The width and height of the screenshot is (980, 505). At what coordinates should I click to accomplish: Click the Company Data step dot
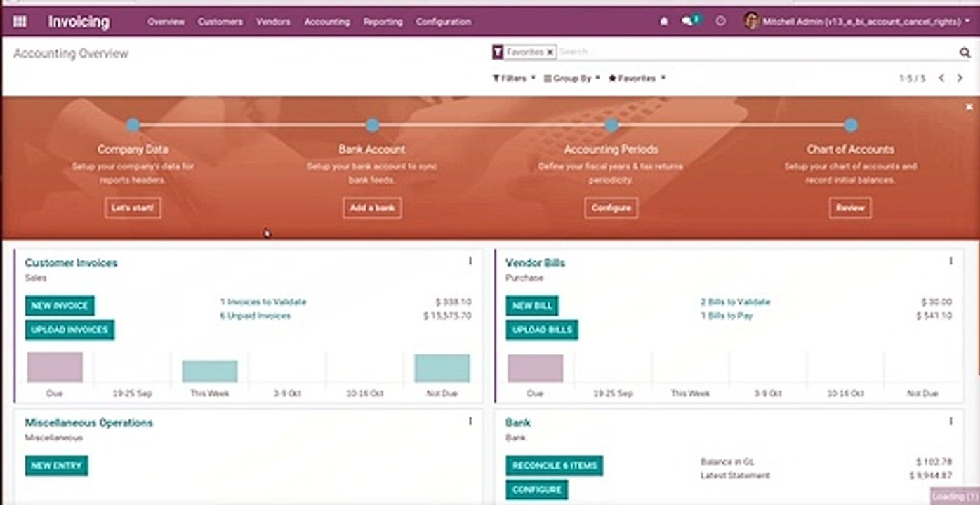[133, 126]
